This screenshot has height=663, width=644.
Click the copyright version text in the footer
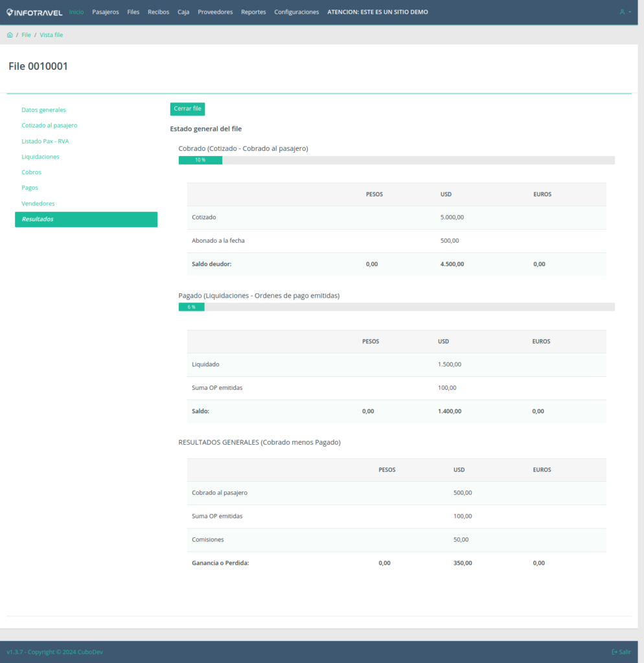(55, 652)
